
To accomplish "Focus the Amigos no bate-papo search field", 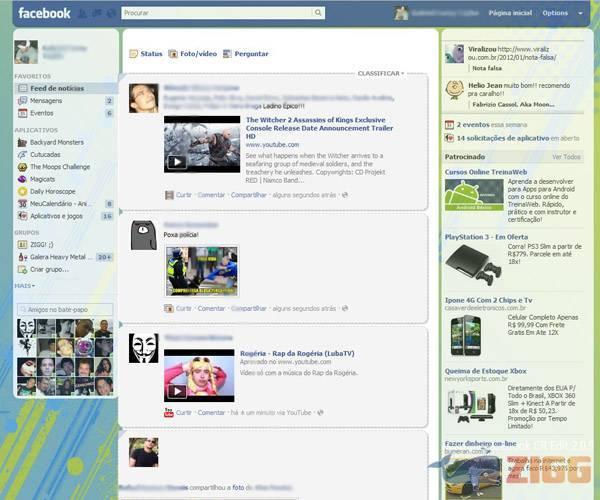I will tap(65, 309).
